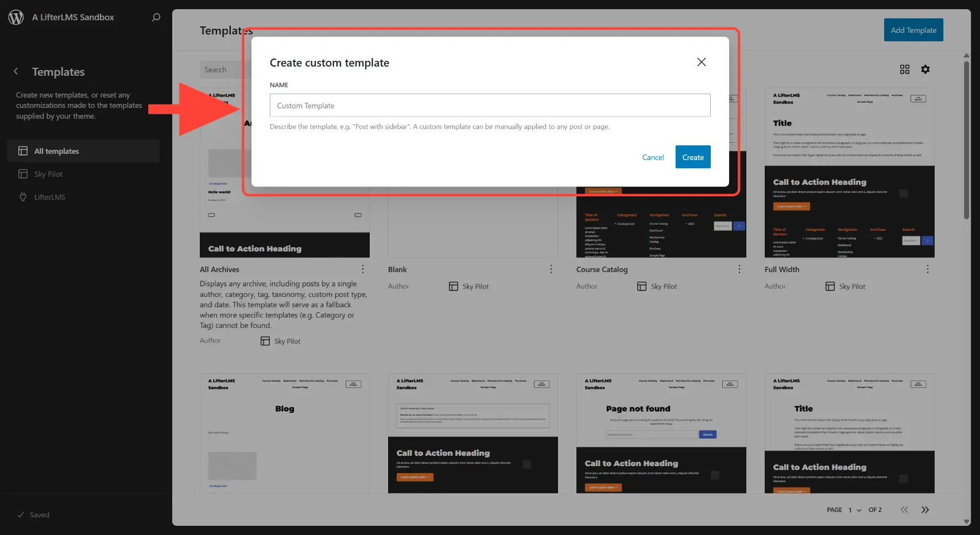This screenshot has width=980, height=535.
Task: Close the Create custom template dialog
Action: tap(701, 62)
